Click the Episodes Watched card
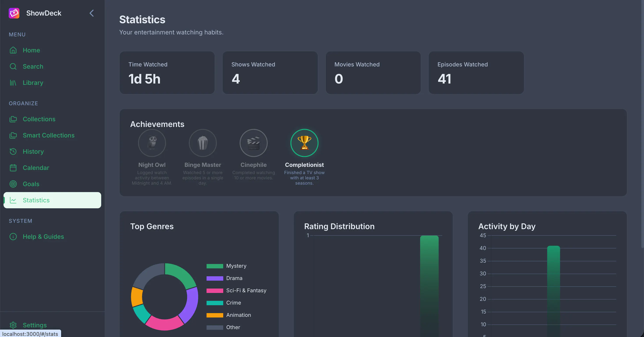 pyautogui.click(x=476, y=73)
